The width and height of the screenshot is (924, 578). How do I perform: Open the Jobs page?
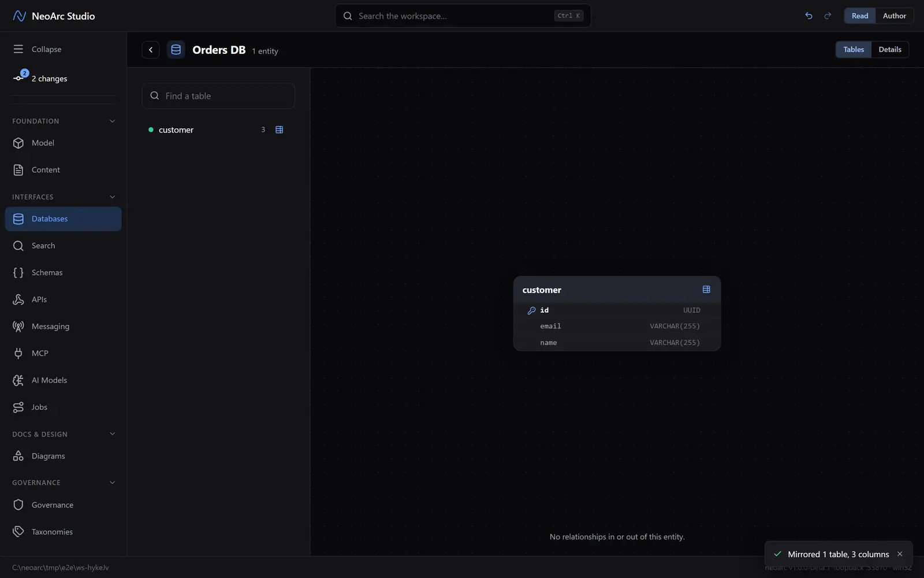point(64,407)
